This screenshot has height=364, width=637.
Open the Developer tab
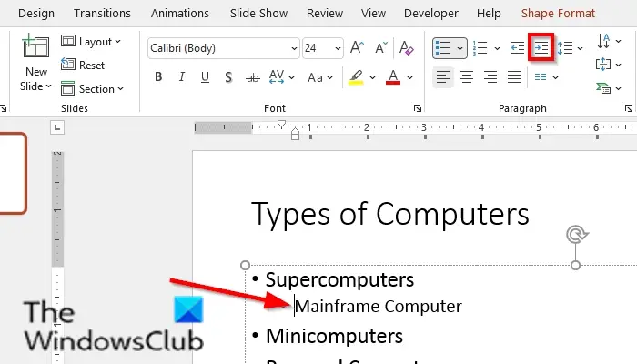pos(431,14)
